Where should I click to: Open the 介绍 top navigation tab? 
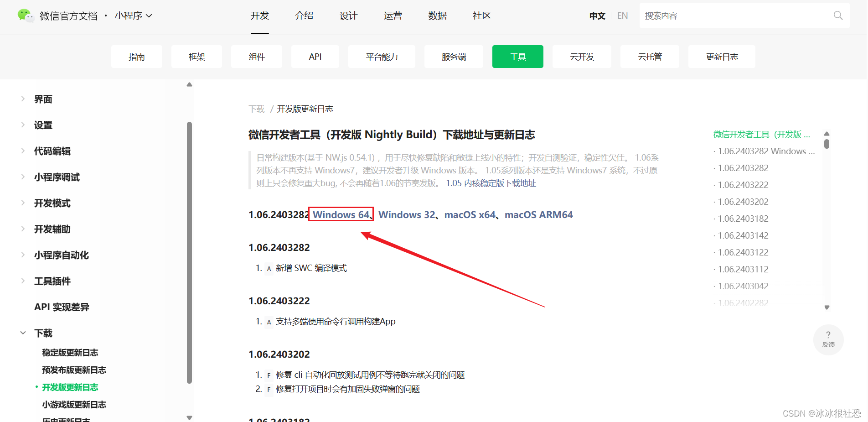[x=304, y=16]
